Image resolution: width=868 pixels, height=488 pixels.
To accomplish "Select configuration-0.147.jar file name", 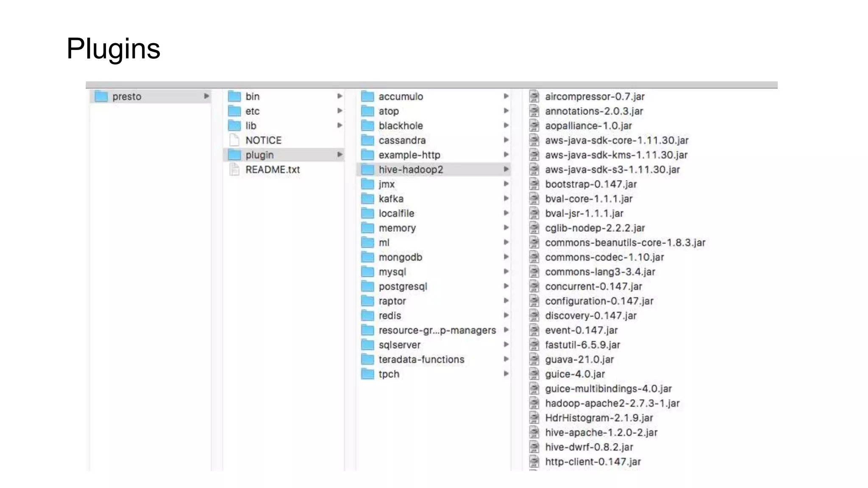I will tap(599, 301).
